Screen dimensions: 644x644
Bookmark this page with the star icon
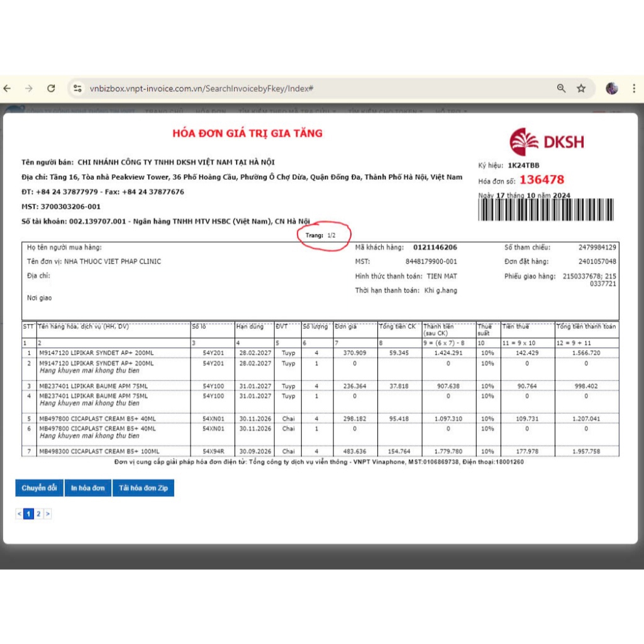point(581,89)
